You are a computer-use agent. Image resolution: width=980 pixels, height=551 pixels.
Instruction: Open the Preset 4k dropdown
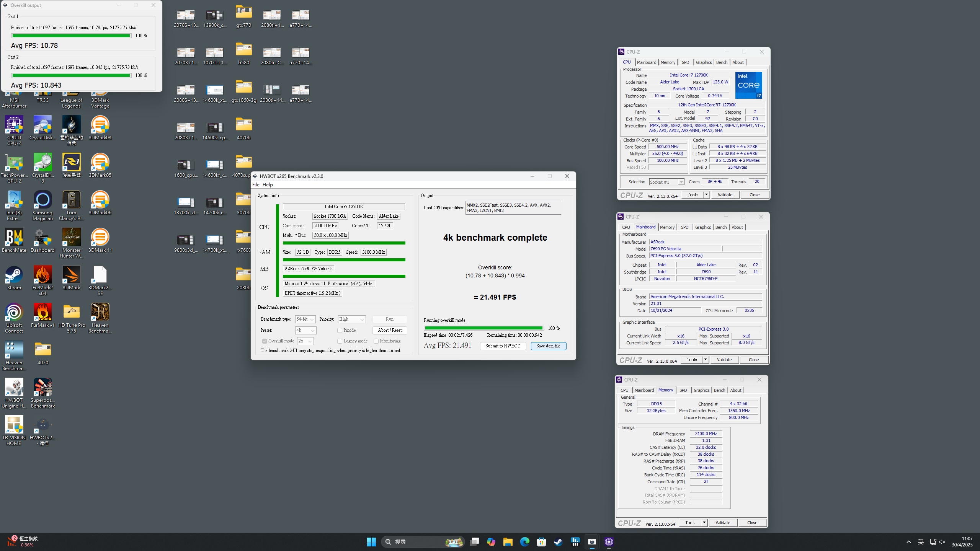click(305, 330)
